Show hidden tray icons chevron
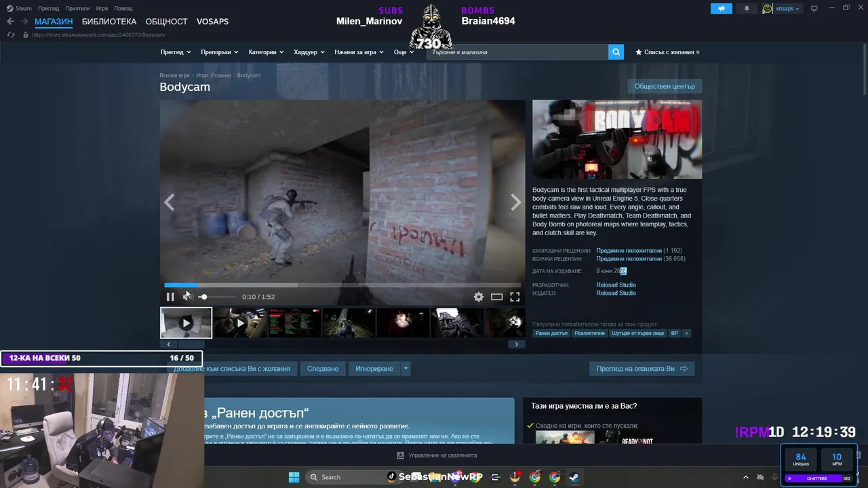Screen dimensions: 868x488 [x=746, y=477]
